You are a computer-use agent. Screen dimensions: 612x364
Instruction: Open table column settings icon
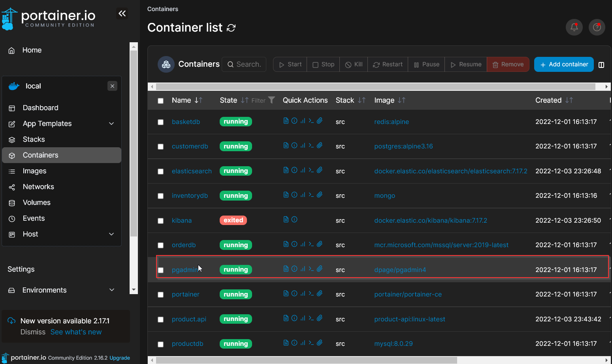point(601,65)
